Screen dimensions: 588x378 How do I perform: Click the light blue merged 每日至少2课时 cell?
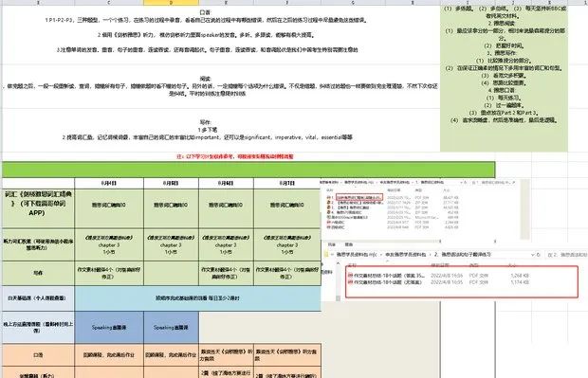pos(197,298)
